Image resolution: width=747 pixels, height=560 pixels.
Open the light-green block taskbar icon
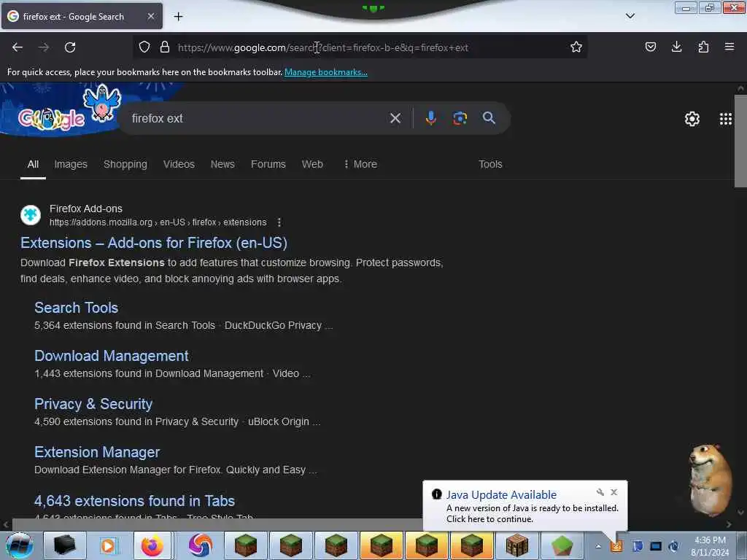(562, 545)
